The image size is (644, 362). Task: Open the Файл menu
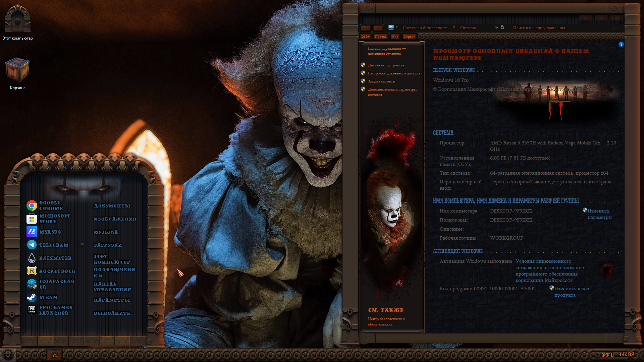[365, 37]
